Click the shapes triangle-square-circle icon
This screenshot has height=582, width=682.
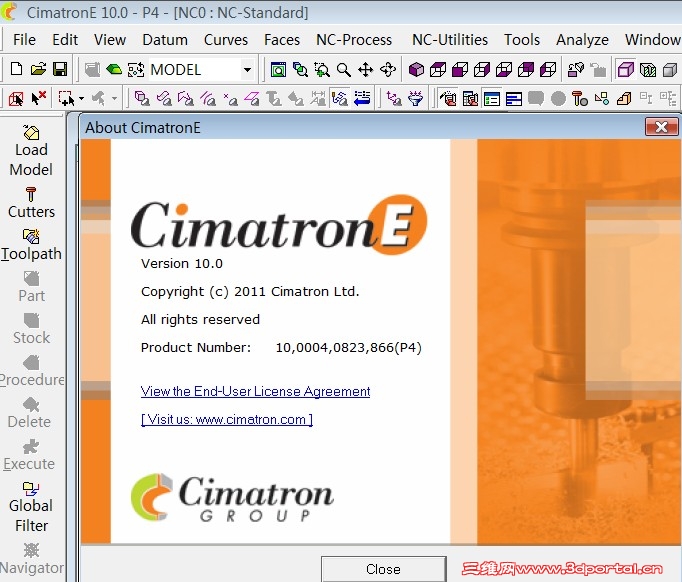tap(602, 99)
